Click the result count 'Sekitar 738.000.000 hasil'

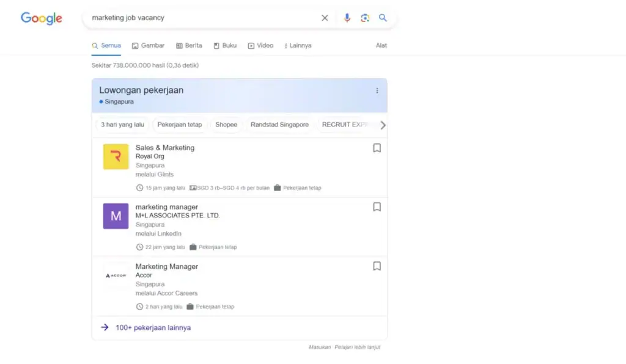128,65
